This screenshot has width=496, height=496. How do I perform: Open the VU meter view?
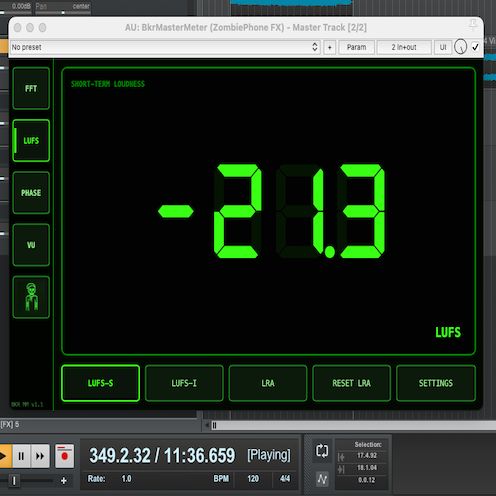pos(31,245)
